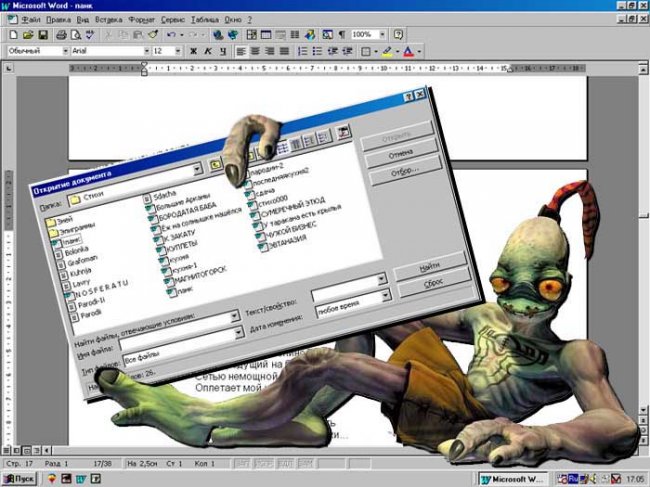Open the Вставка menu
The height and width of the screenshot is (487, 650).
coord(109,19)
